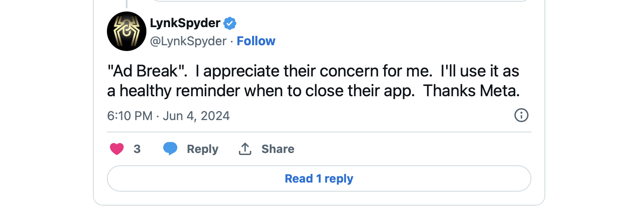Viewport: 644px width, 213px height.
Task: Open the @LynkSpyder handle link
Action: click(x=188, y=41)
